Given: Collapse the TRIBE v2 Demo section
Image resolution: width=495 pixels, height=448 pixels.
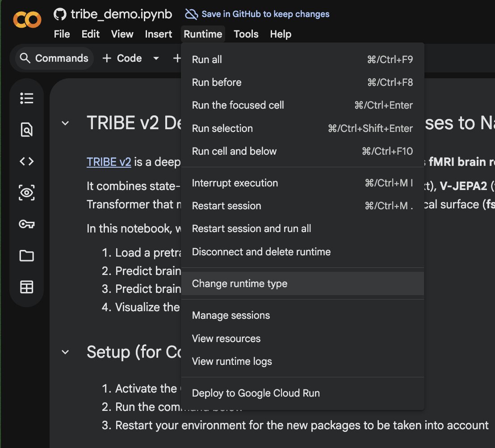Looking at the screenshot, I should [65, 123].
